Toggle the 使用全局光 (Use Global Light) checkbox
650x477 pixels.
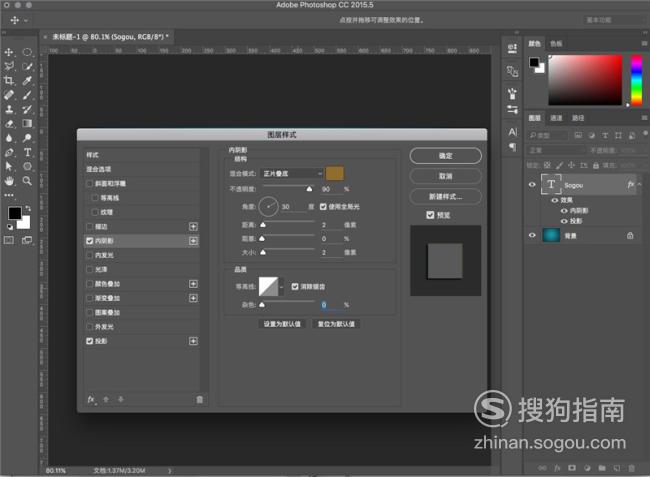pos(323,206)
